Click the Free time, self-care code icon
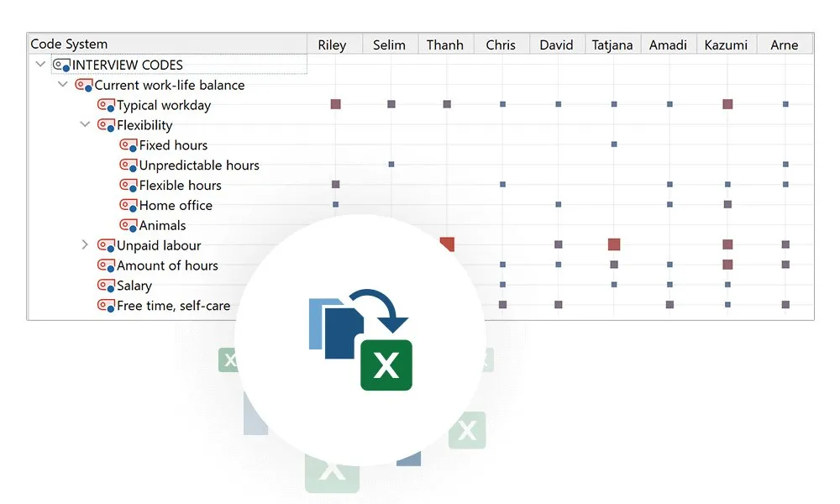This screenshot has width=840, height=504. click(x=106, y=306)
